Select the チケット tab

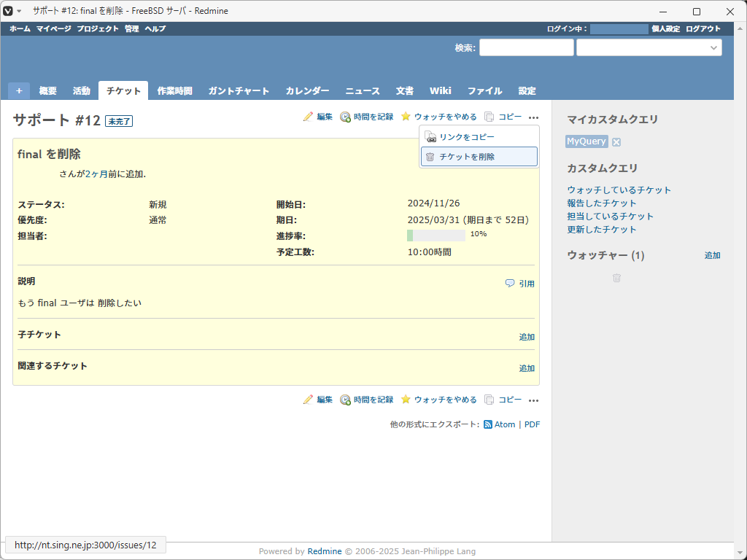click(123, 90)
